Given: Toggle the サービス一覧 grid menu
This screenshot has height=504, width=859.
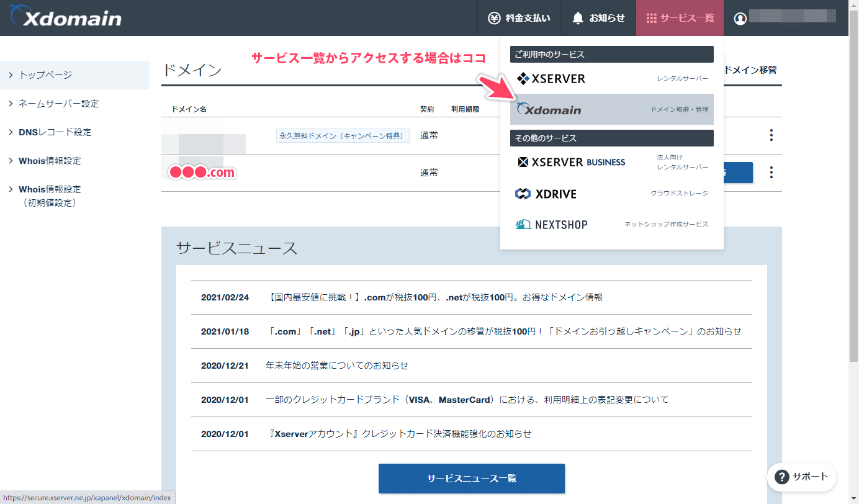Looking at the screenshot, I should tap(680, 18).
